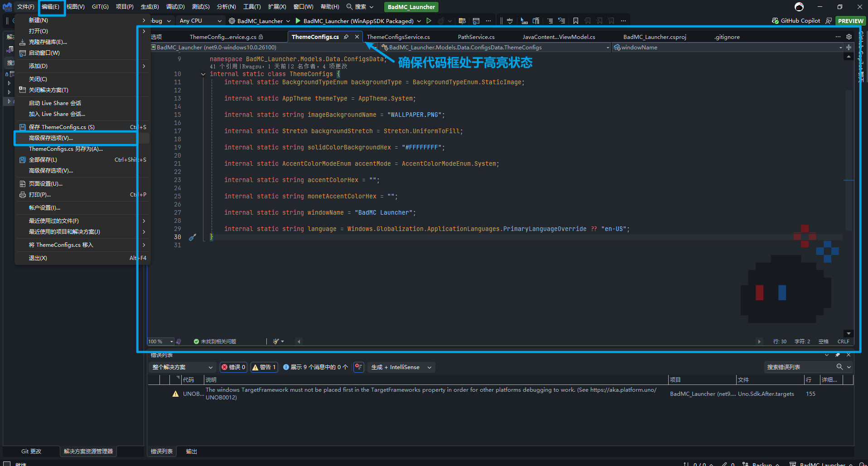Switch to the PathService.cs tab
This screenshot has width=868, height=466.
tap(476, 37)
